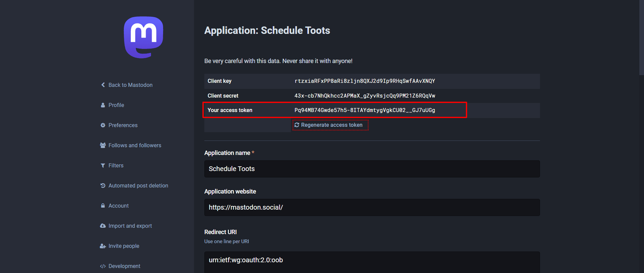Click the back chevron icon beside Back to Mastodon

pyautogui.click(x=103, y=85)
